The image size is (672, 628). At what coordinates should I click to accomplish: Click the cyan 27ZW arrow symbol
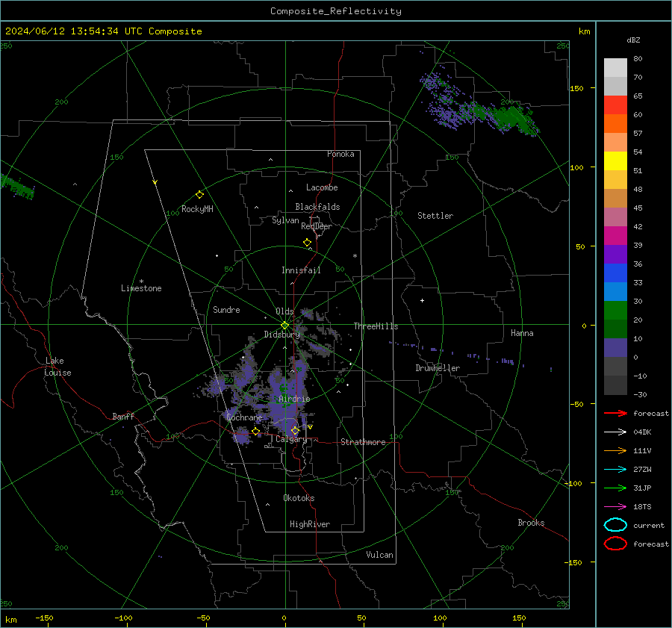pyautogui.click(x=615, y=470)
